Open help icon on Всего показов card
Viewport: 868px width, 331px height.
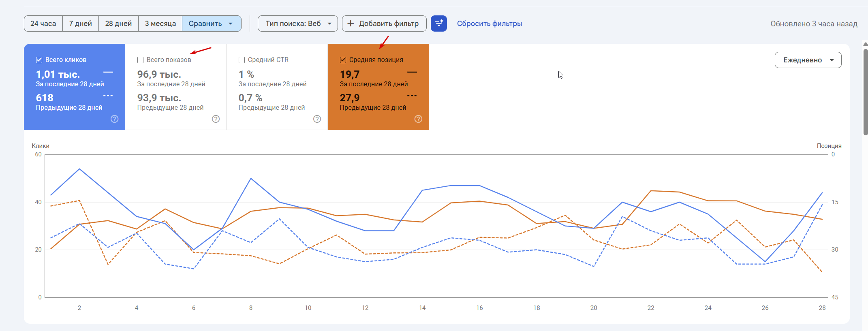pyautogui.click(x=216, y=119)
